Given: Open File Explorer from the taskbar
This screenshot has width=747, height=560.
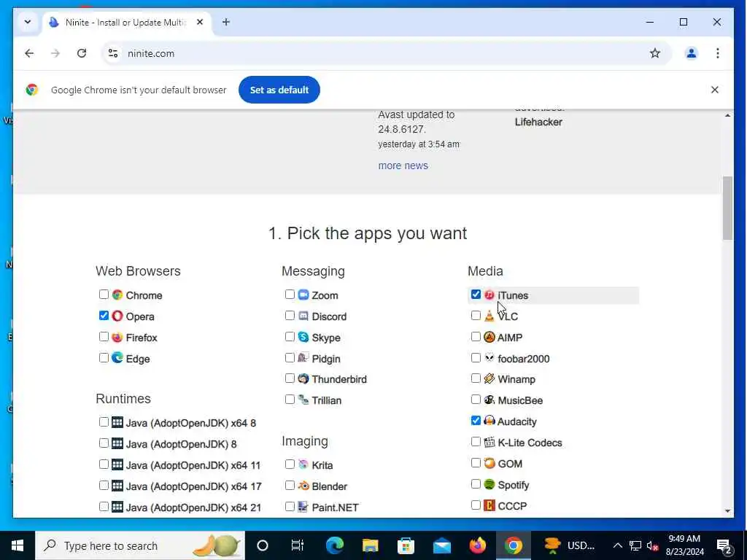Looking at the screenshot, I should pyautogui.click(x=370, y=545).
